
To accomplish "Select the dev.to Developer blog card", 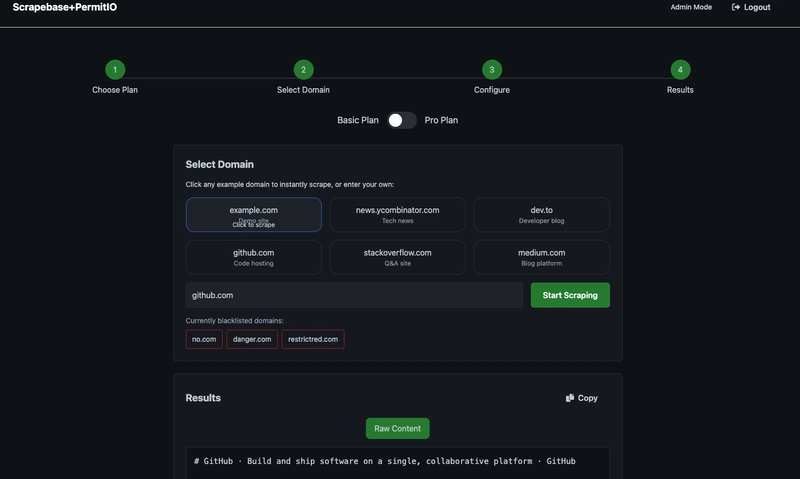I will pyautogui.click(x=541, y=215).
